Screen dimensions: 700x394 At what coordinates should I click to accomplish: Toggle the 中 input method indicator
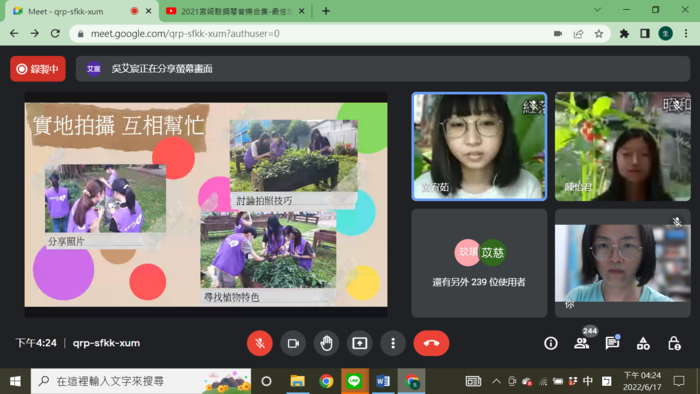point(588,381)
